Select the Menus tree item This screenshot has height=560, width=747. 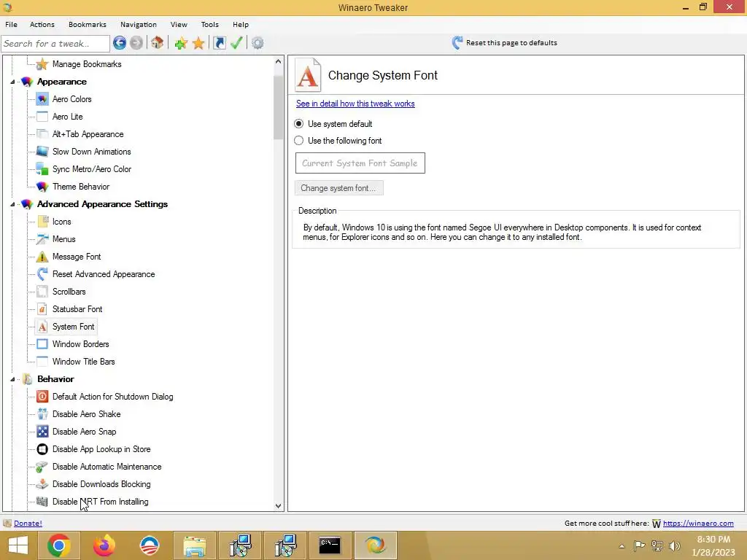[64, 239]
